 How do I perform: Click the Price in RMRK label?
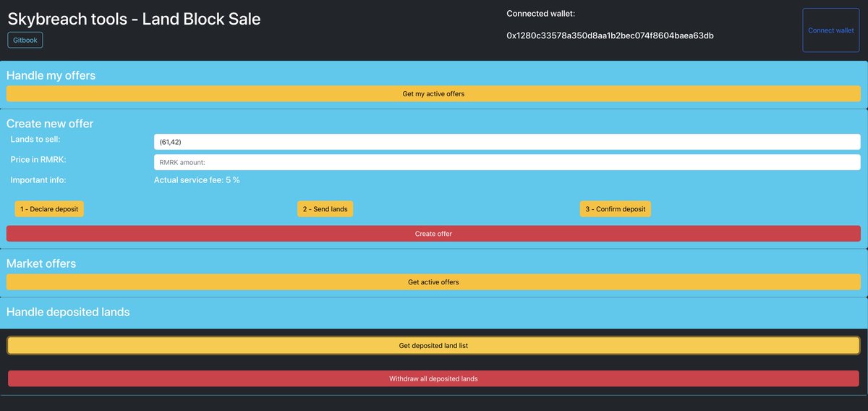(x=38, y=159)
